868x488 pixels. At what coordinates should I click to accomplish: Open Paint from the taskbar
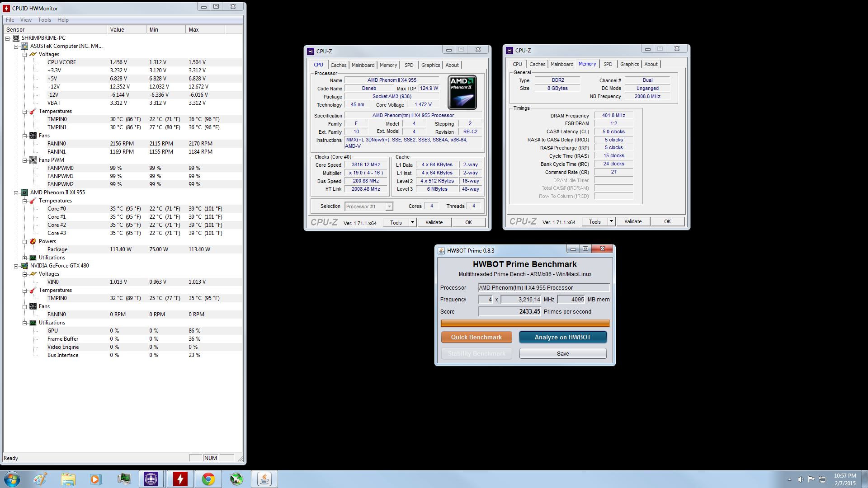point(40,479)
